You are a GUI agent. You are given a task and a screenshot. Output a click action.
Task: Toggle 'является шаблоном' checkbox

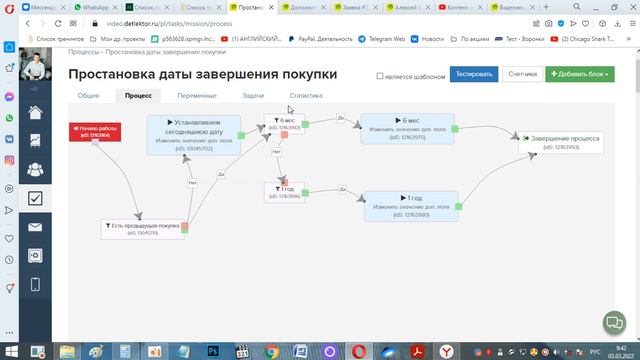pos(380,76)
